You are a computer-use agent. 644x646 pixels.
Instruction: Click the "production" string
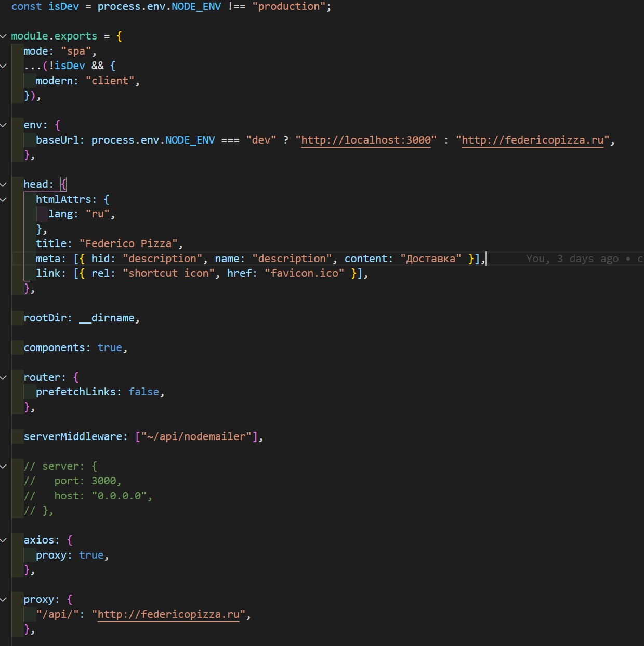[288, 6]
